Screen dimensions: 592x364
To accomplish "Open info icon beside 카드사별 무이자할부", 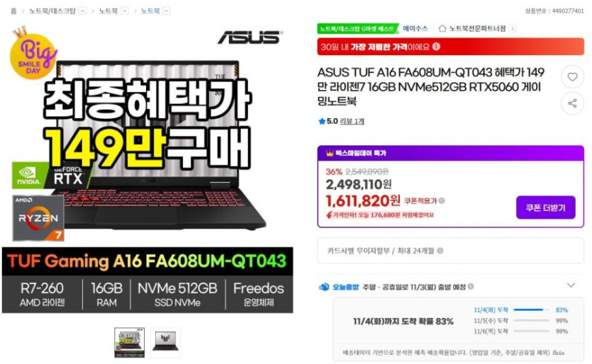I will pyautogui.click(x=440, y=251).
